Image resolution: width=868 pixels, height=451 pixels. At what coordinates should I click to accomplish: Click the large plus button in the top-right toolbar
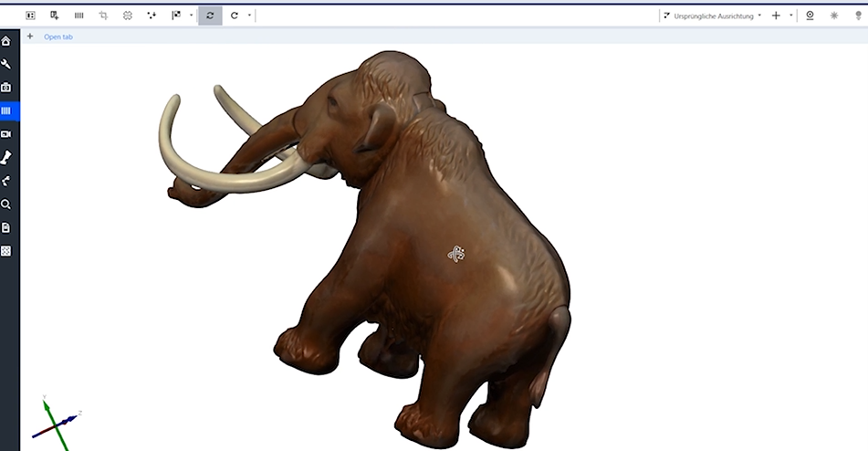(x=776, y=16)
